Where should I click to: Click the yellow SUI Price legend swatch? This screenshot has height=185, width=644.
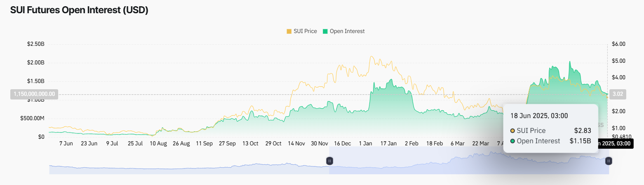pos(289,31)
